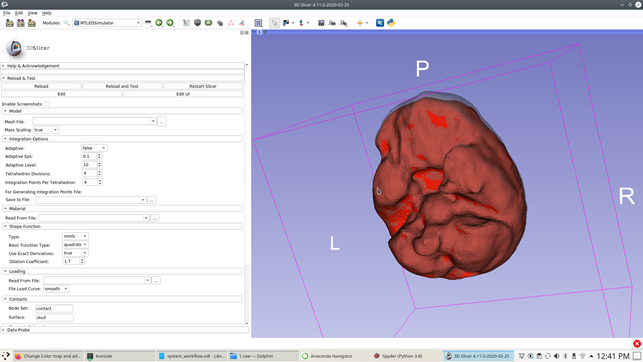Collapse the Shape Function section
Image resolution: width=643 pixels, height=362 pixels.
[x=122, y=226]
